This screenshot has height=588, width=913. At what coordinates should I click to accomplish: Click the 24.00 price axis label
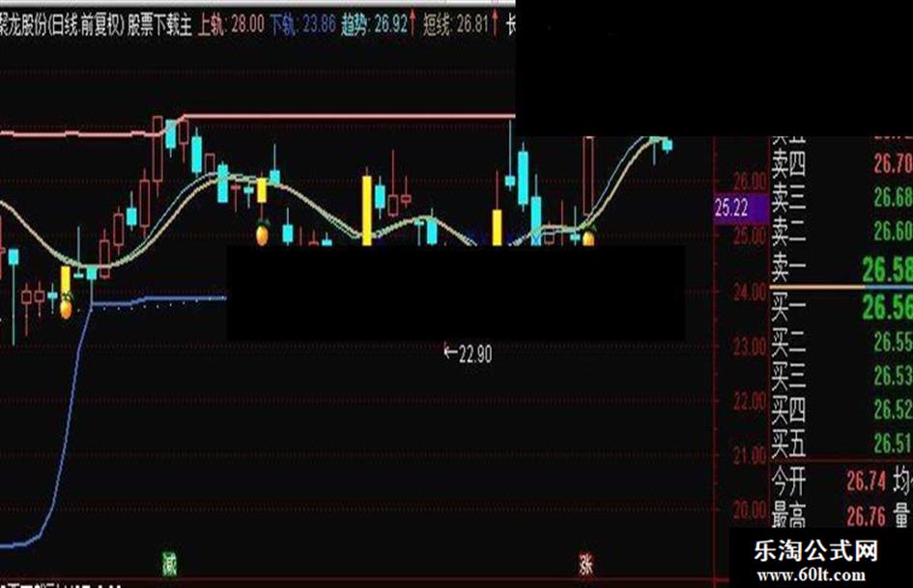(x=750, y=291)
